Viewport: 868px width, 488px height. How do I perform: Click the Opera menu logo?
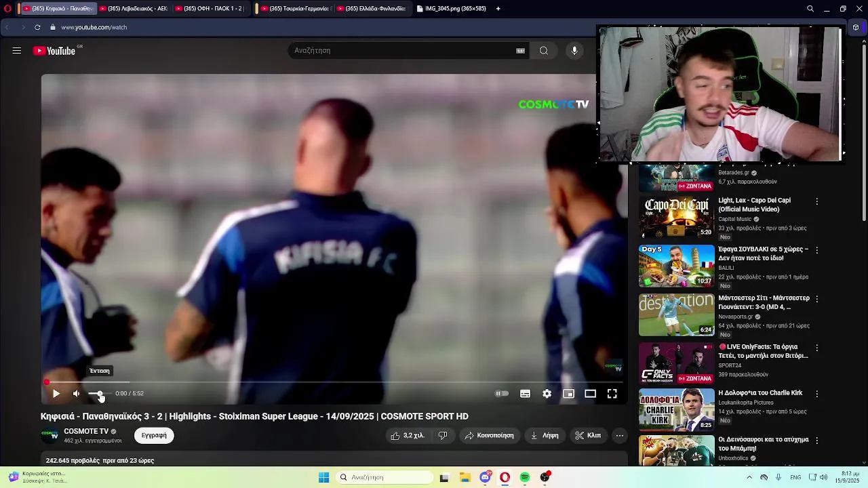[7, 9]
